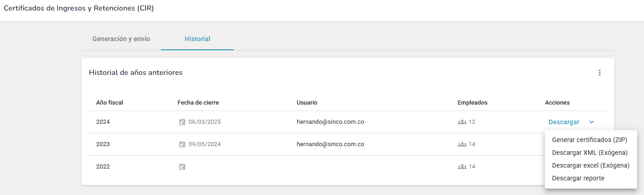The width and height of the screenshot is (644, 195).
Task: Click the 2024 fiscal year cell
Action: point(103,122)
